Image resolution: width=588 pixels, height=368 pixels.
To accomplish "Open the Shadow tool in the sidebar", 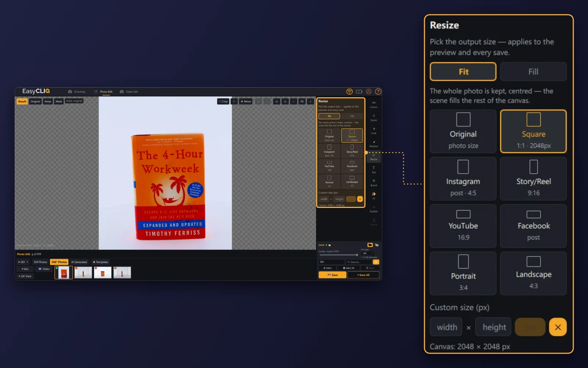I will 373,144.
